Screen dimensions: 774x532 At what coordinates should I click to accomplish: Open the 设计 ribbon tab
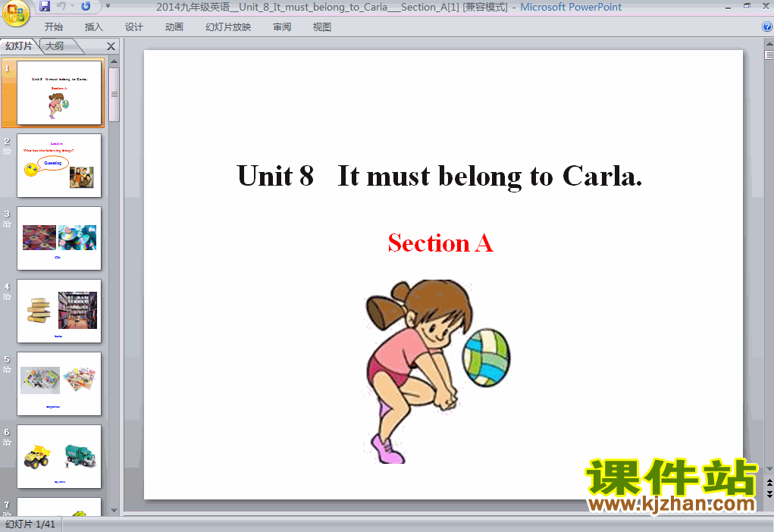coord(133,27)
